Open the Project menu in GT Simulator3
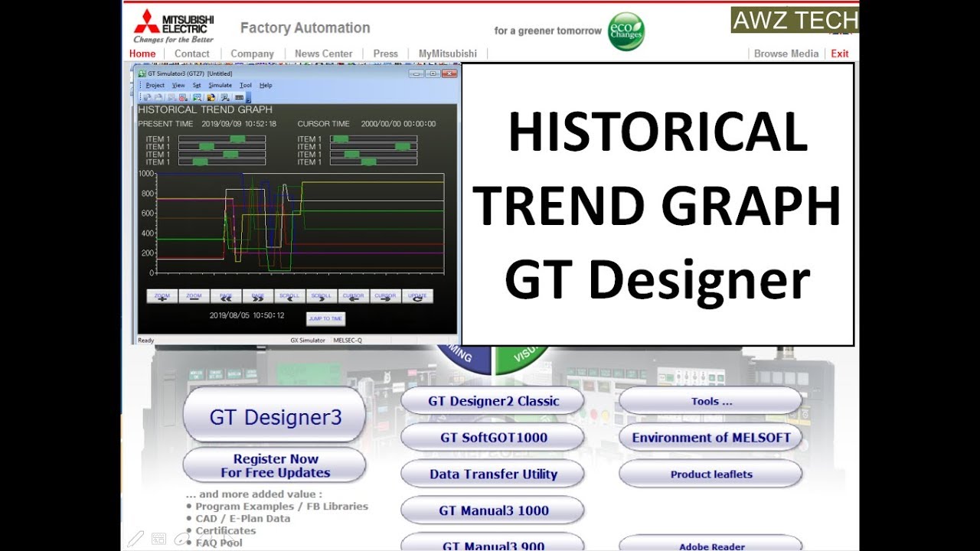 [x=155, y=85]
